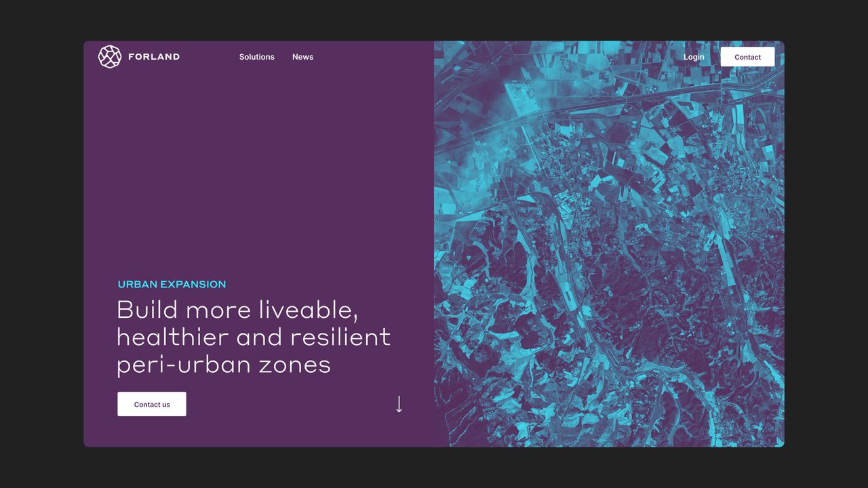Select the URBAN EXPANSION category label
Viewport: 868px width, 488px height.
pos(172,285)
